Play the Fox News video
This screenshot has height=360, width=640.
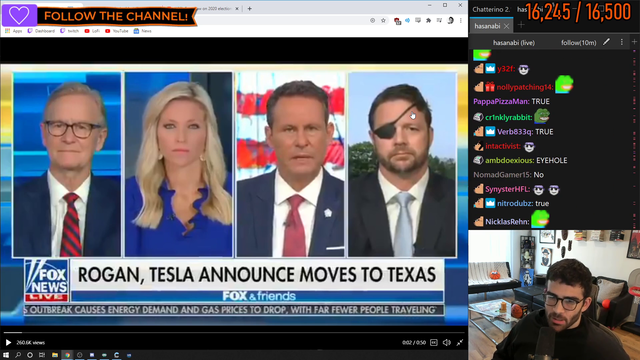click(8, 342)
